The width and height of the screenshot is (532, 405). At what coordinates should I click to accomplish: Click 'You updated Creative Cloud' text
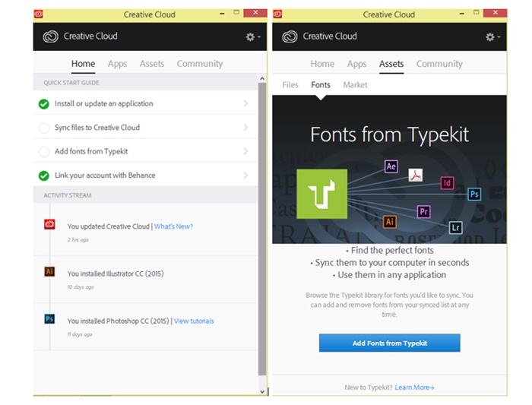pos(108,226)
